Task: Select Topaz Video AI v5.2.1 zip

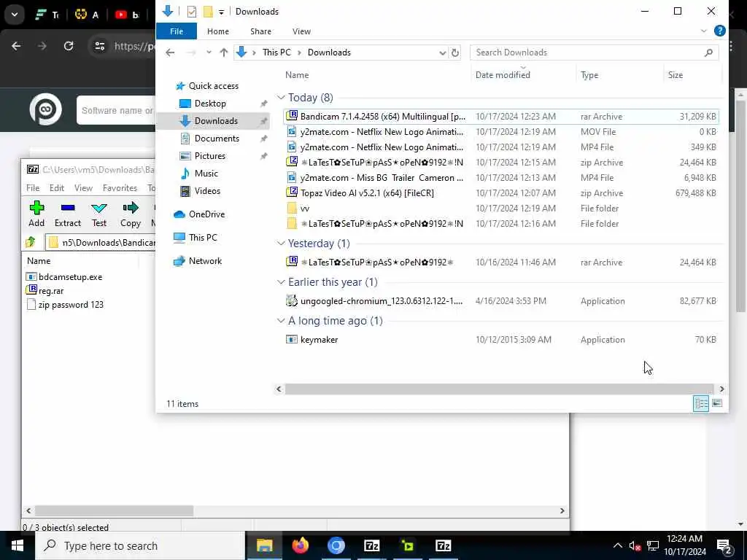Action: pos(500,193)
